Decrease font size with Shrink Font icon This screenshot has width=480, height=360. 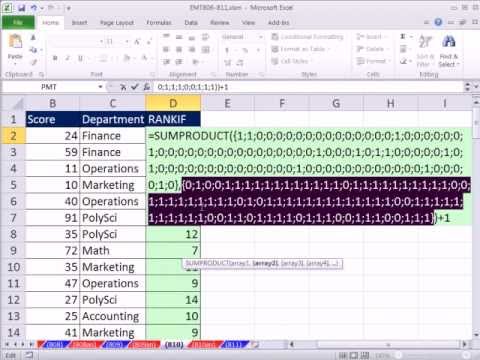(149, 42)
